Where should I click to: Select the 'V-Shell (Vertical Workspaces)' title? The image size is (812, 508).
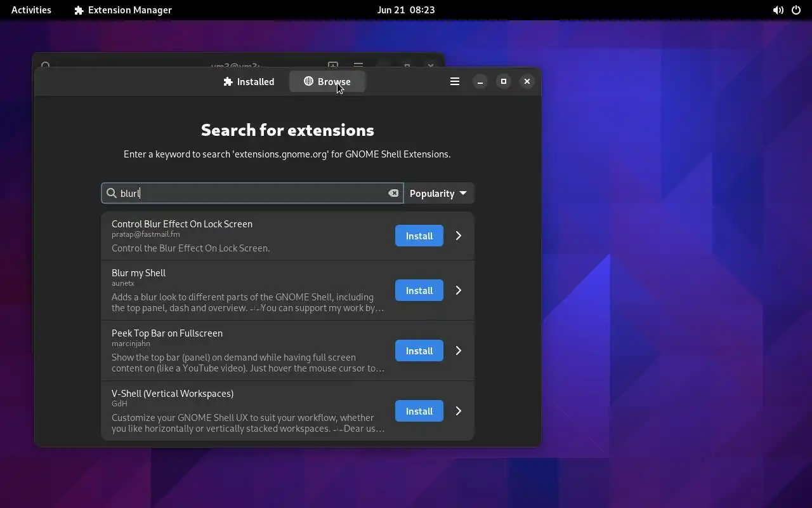(173, 393)
